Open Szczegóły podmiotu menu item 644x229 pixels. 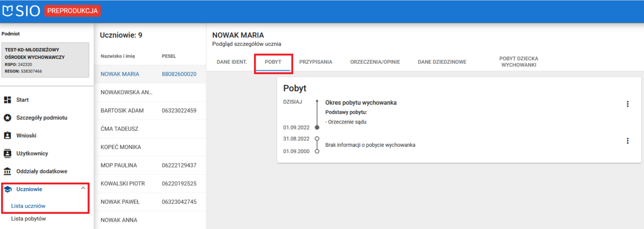[42, 118]
